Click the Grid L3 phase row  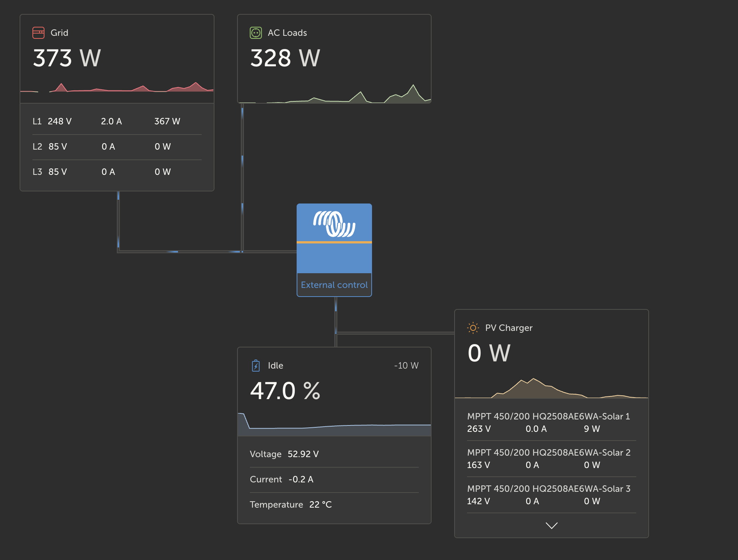[x=117, y=172]
